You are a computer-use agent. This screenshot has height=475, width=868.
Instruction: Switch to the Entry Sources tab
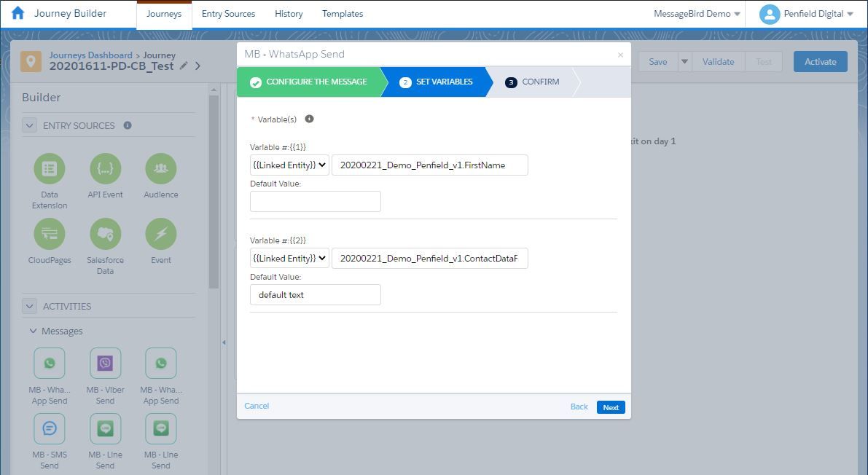point(228,14)
